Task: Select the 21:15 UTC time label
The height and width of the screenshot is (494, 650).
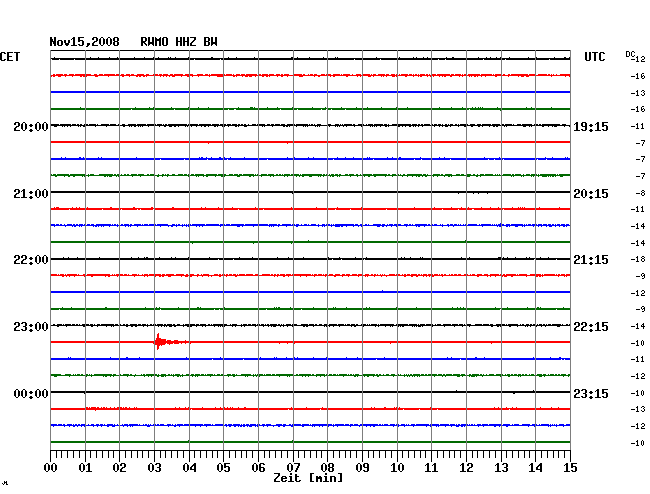Action: (x=591, y=259)
